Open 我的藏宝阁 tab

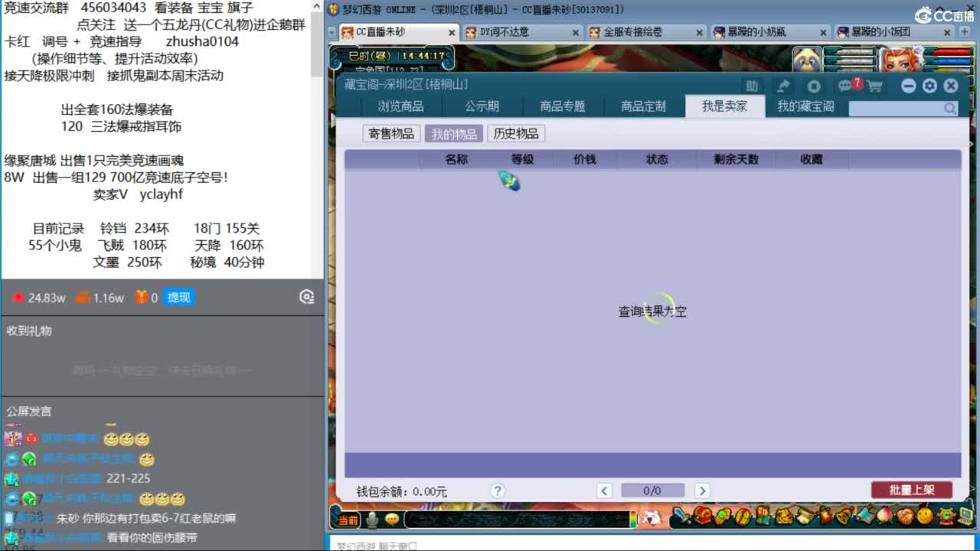tap(805, 106)
